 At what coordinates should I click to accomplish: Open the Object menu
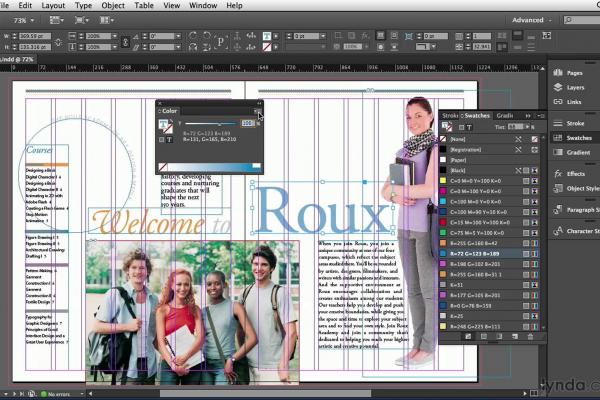coord(113,5)
